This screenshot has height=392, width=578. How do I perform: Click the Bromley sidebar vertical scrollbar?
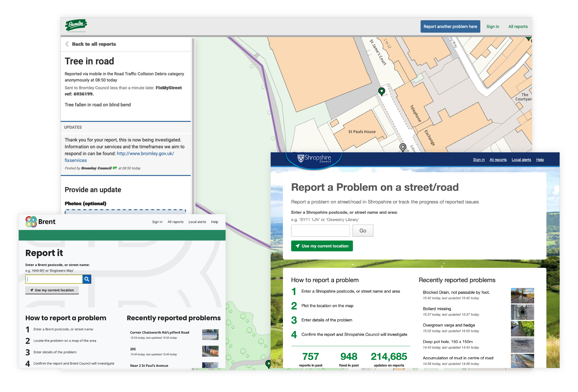click(x=193, y=124)
